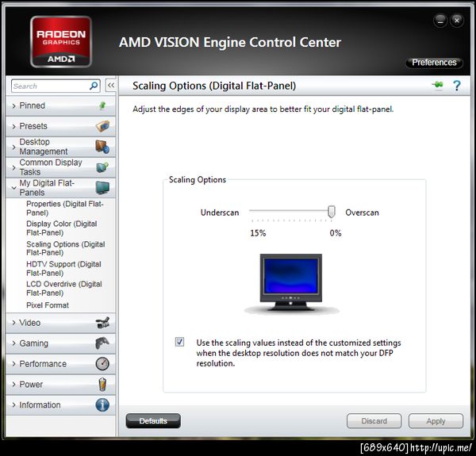This screenshot has height=456, width=476.
Task: Expand the Video section
Action: [60, 323]
